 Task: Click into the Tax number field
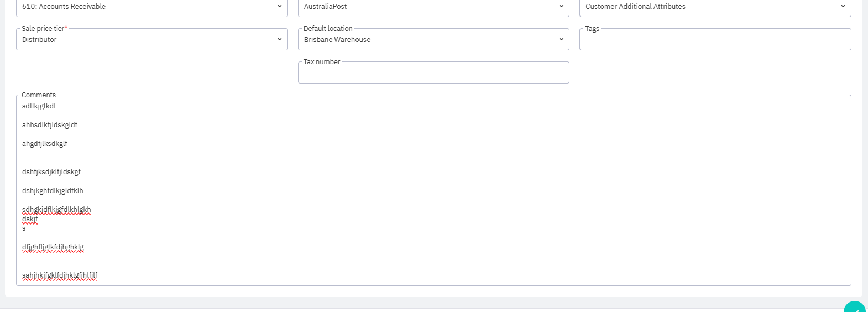click(433, 74)
